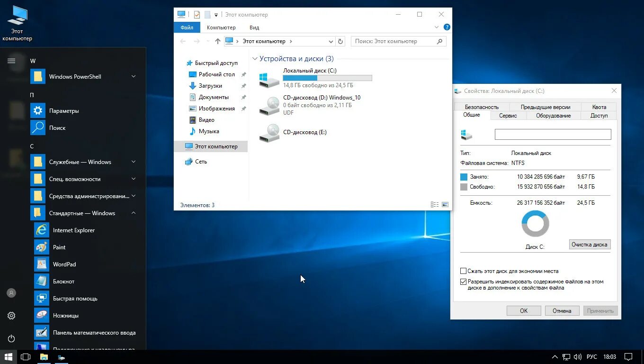Collapse the Устройства и диски group
Screen dimensions: 644x364
tap(255, 59)
